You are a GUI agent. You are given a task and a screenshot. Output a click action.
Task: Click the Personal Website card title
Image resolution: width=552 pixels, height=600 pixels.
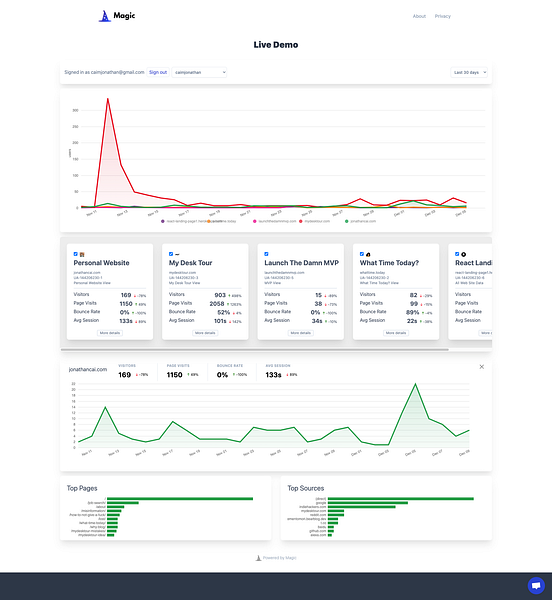point(101,263)
